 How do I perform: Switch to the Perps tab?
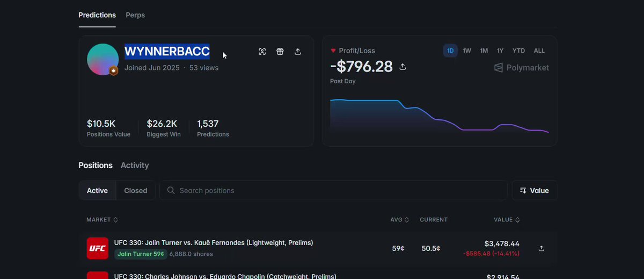[x=135, y=15]
